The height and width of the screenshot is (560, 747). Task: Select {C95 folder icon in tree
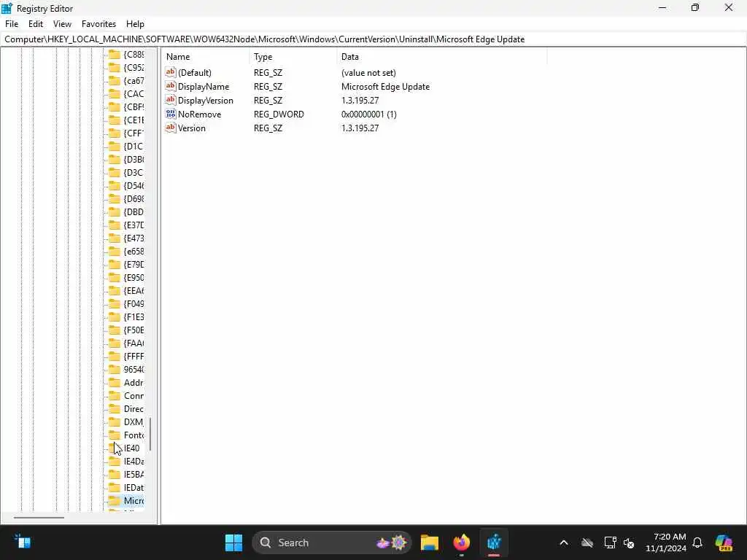tap(115, 68)
